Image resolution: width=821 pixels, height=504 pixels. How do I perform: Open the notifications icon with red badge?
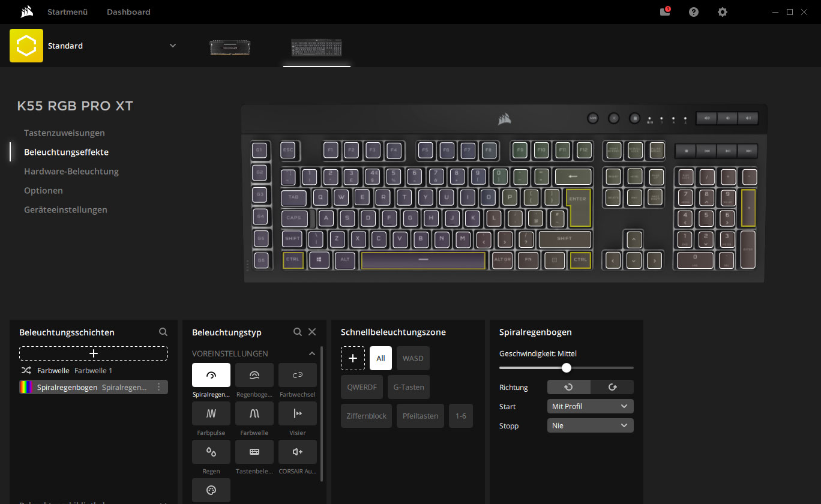click(665, 11)
